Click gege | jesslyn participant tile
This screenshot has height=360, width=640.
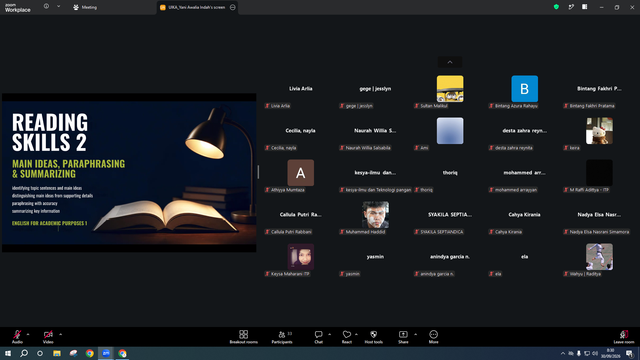[x=375, y=91]
